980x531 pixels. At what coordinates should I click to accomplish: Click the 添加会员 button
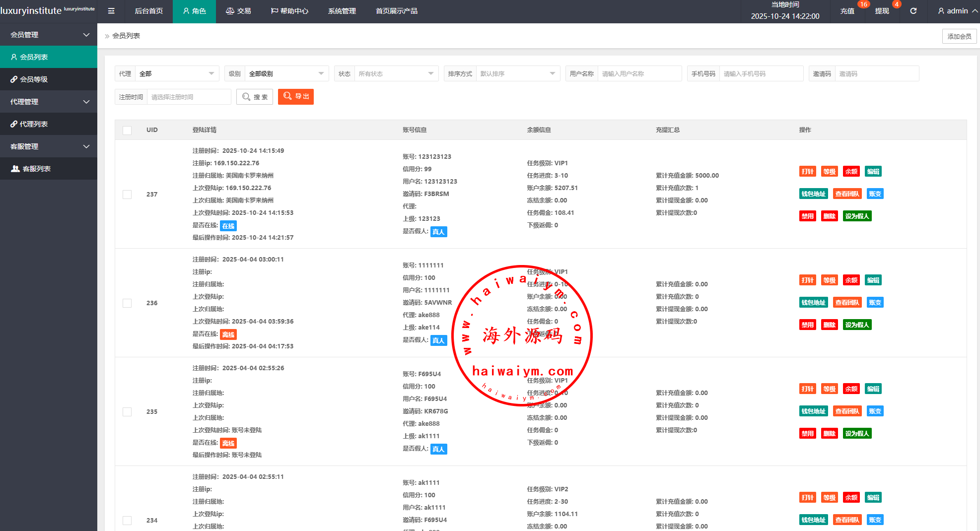click(x=959, y=36)
